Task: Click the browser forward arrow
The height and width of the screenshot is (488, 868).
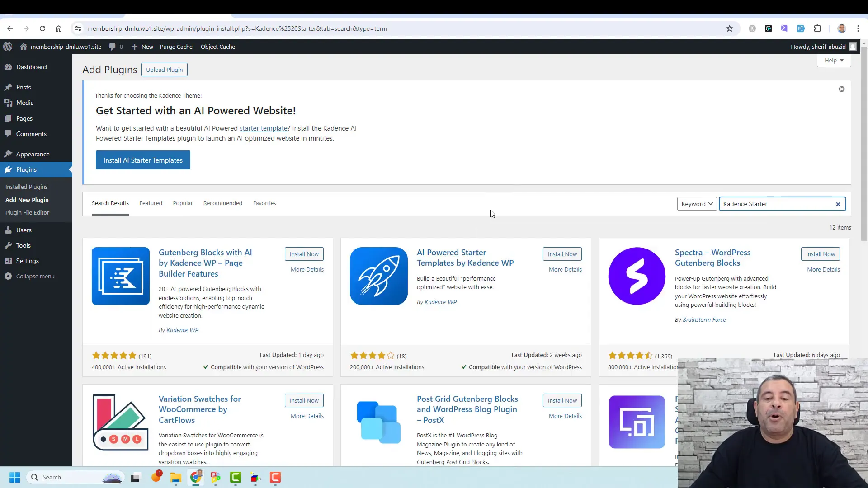Action: coord(26,28)
